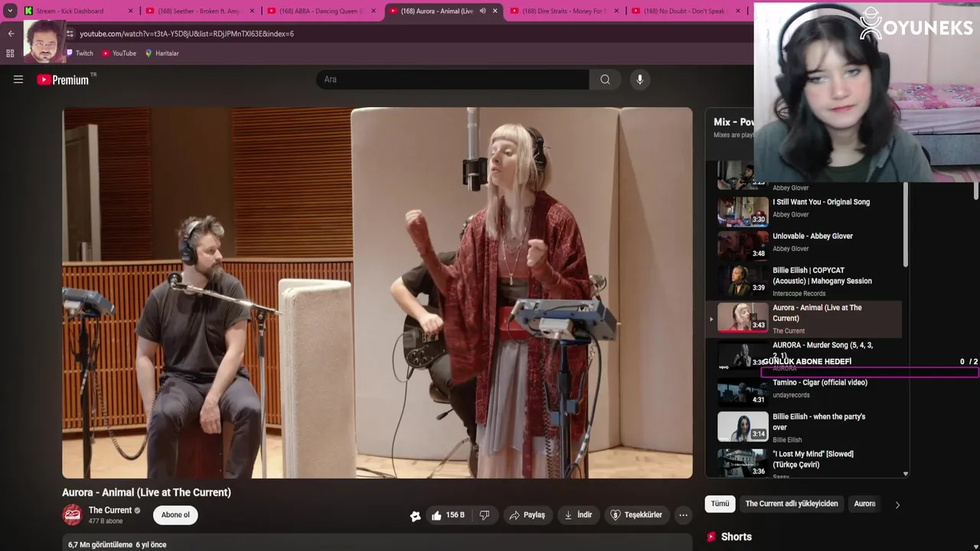Open the Haritalar bookmark
Screen dimensions: 980x551
(162, 54)
